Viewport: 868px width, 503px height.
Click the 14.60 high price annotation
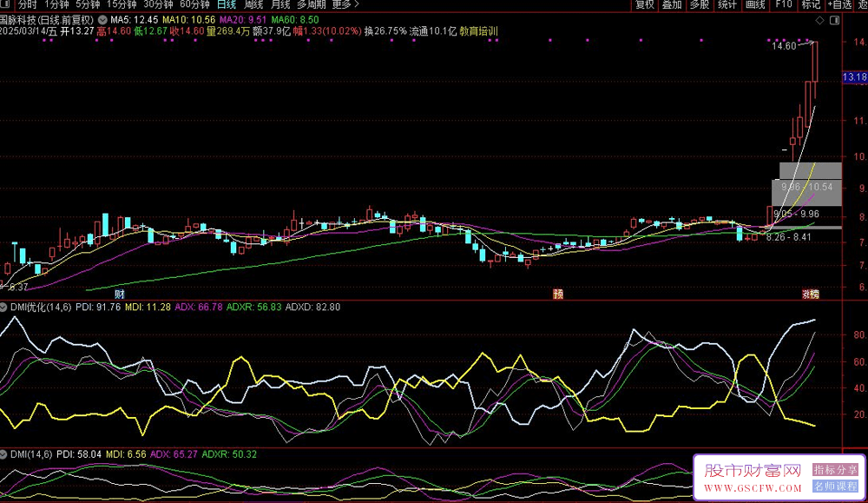pos(784,46)
